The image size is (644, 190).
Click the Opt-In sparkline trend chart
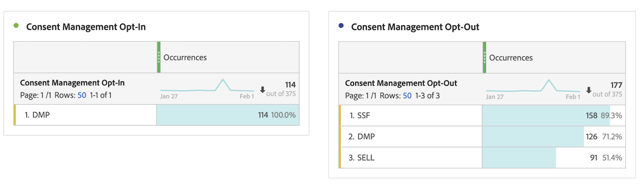coord(207,86)
